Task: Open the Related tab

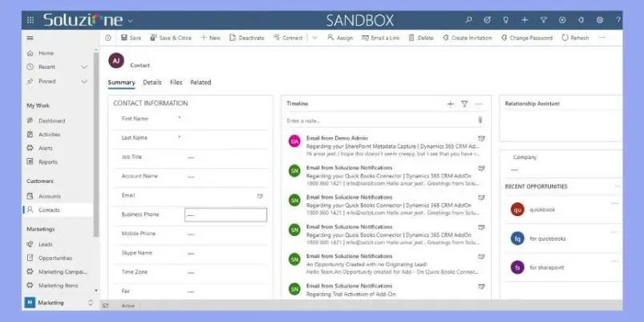Action: (200, 82)
